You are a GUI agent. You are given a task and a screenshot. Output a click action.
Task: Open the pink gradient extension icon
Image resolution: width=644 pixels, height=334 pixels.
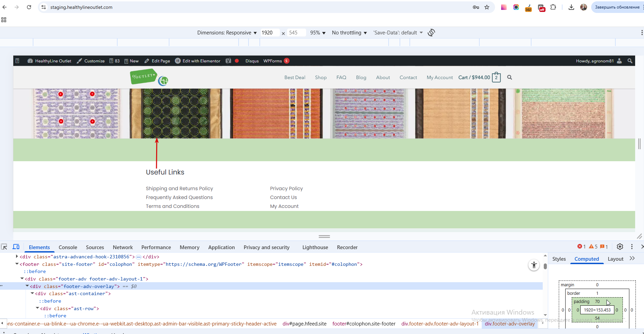(x=504, y=7)
